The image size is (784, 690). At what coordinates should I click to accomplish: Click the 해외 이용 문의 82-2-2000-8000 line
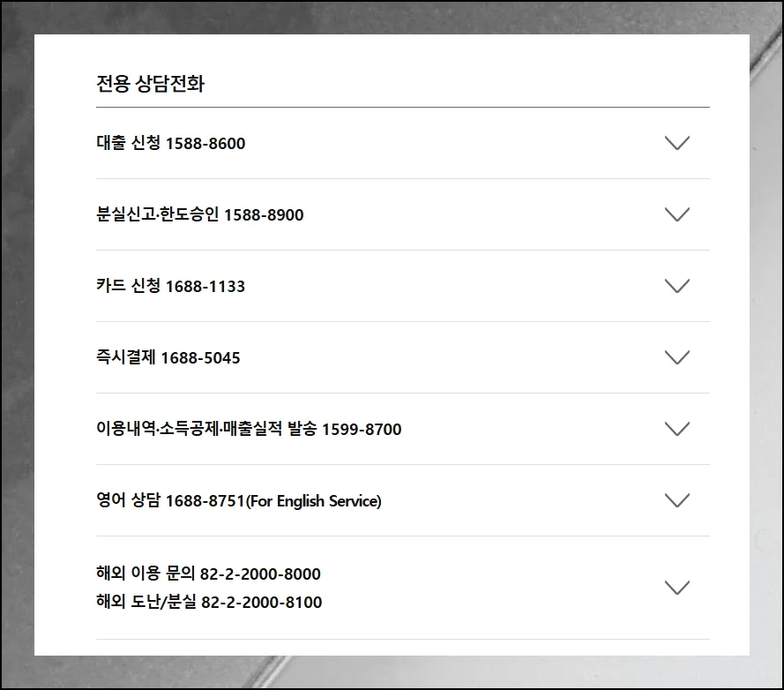tap(207, 574)
